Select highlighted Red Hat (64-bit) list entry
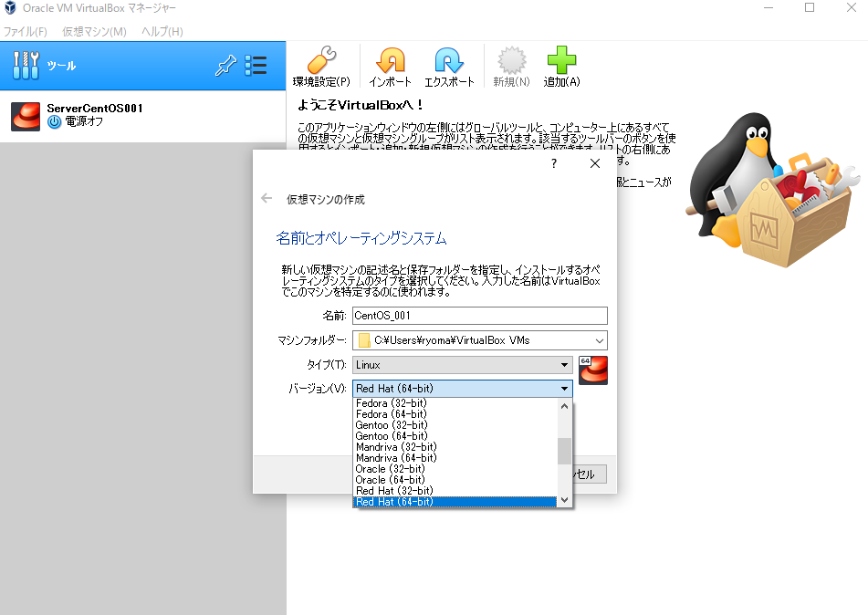The image size is (868, 615). [455, 502]
